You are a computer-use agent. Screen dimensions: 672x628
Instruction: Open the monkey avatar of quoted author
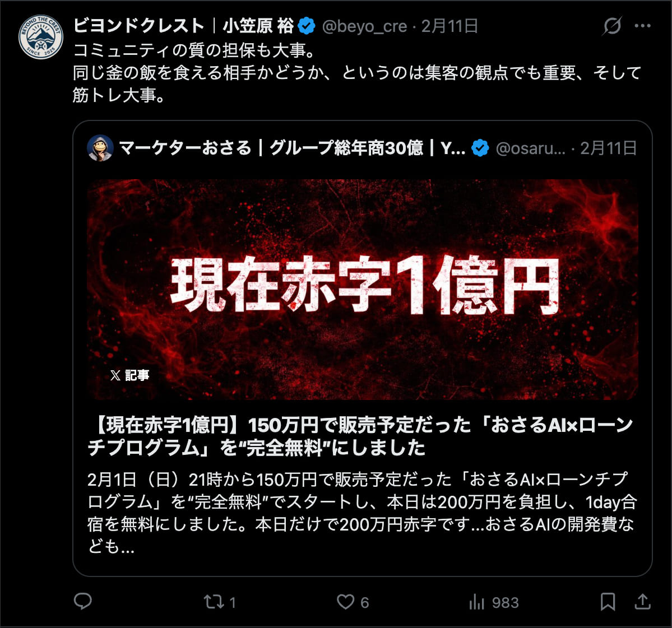coord(100,148)
